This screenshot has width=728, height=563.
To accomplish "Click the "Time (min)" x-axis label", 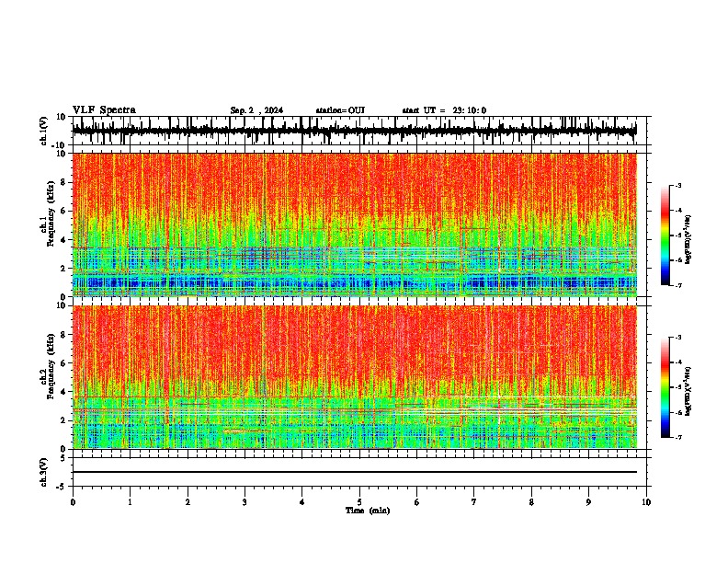I will pyautogui.click(x=368, y=511).
